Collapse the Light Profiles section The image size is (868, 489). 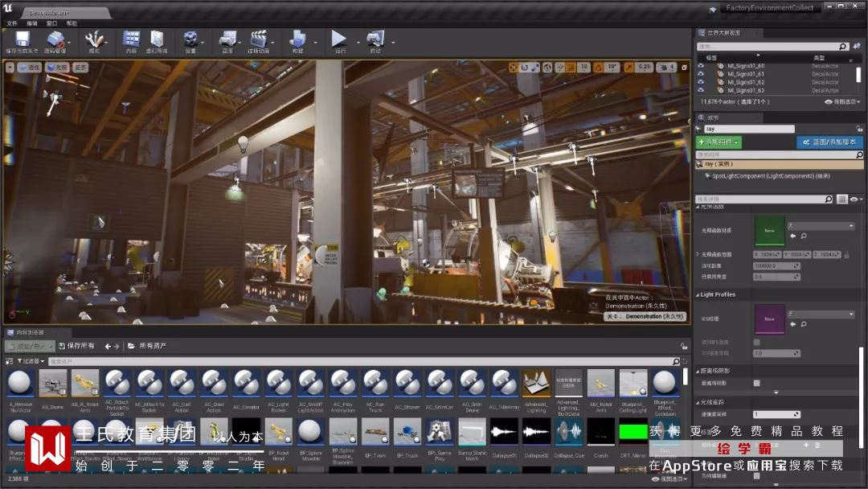coord(698,294)
